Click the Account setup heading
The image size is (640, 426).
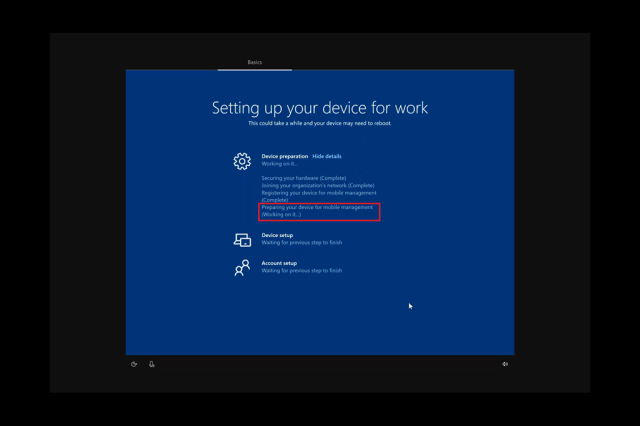[279, 263]
